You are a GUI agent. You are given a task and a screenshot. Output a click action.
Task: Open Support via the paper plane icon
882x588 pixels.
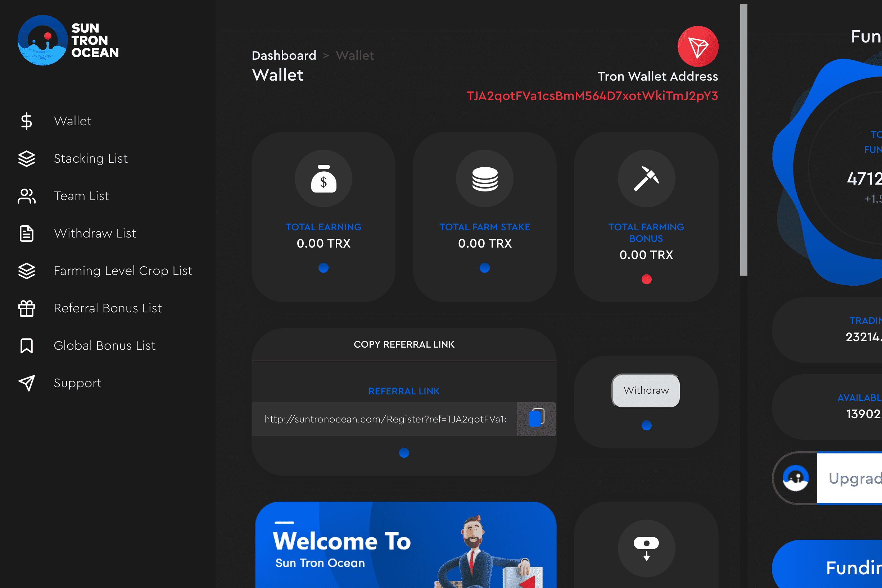26,383
